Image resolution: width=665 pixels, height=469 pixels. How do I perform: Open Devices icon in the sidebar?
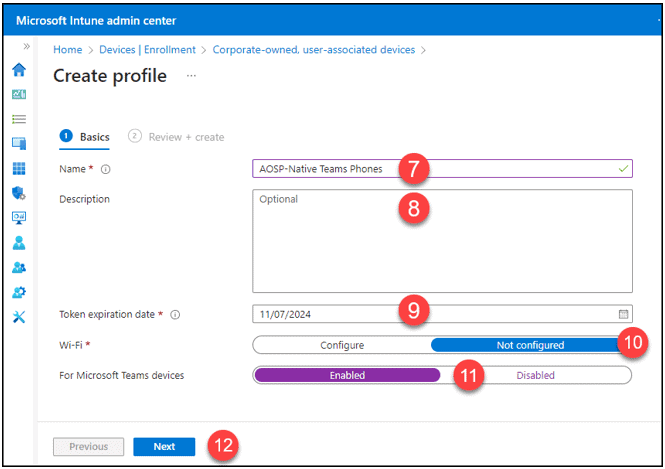click(x=19, y=144)
